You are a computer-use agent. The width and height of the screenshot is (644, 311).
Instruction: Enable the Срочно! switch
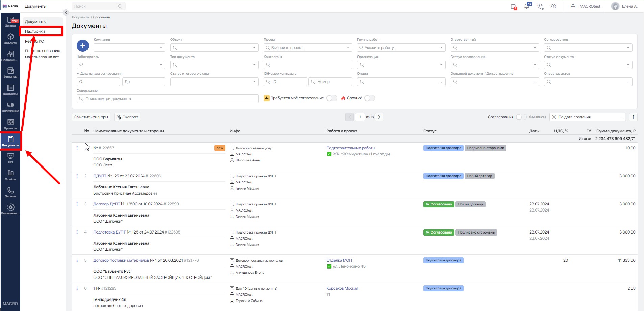370,98
